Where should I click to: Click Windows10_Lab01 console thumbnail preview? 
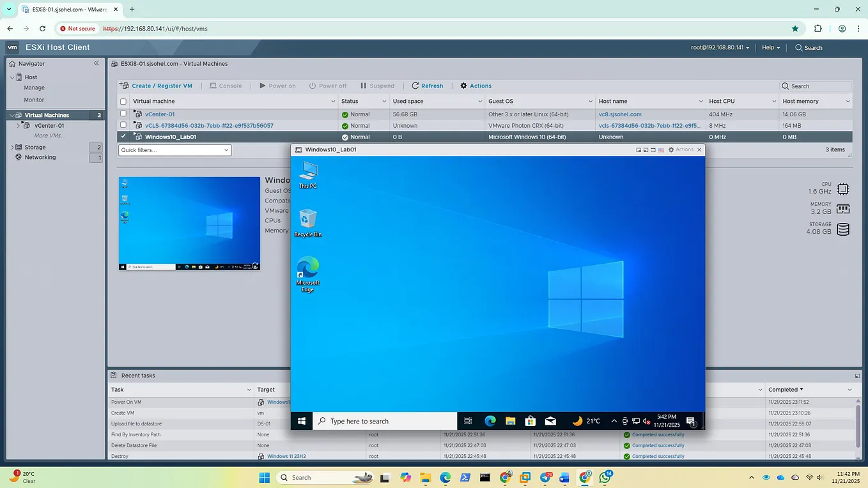pyautogui.click(x=189, y=224)
